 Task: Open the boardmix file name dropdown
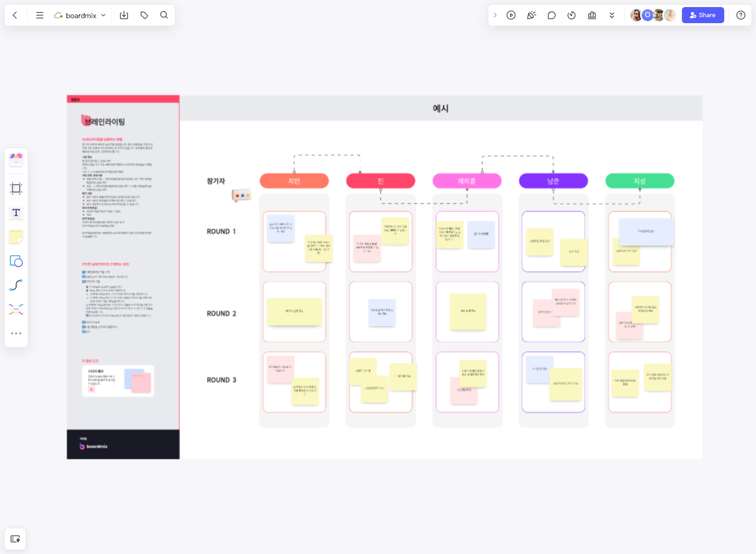(x=80, y=15)
